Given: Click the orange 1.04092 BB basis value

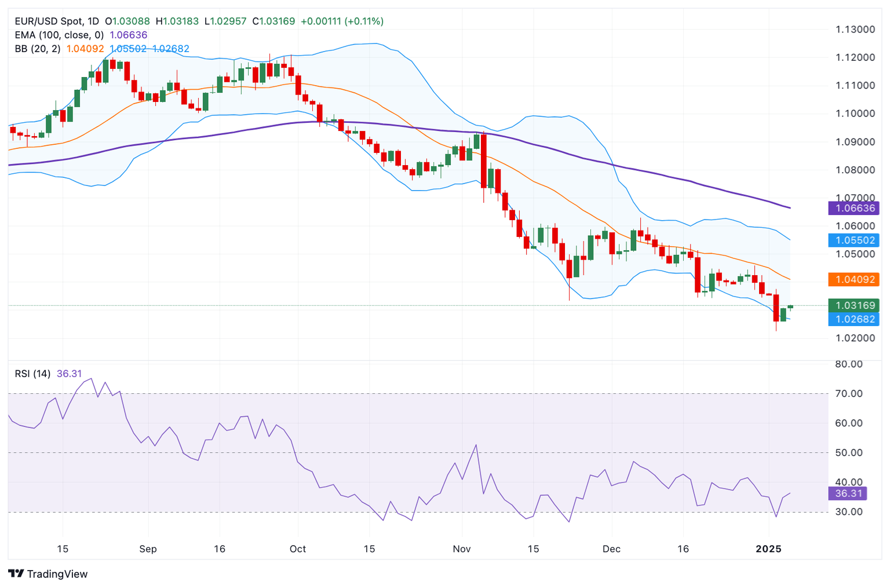Looking at the screenshot, I should [x=85, y=49].
